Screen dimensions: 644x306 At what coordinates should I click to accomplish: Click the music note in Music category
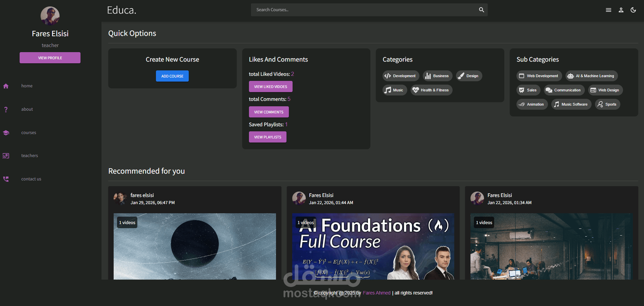[x=388, y=90]
